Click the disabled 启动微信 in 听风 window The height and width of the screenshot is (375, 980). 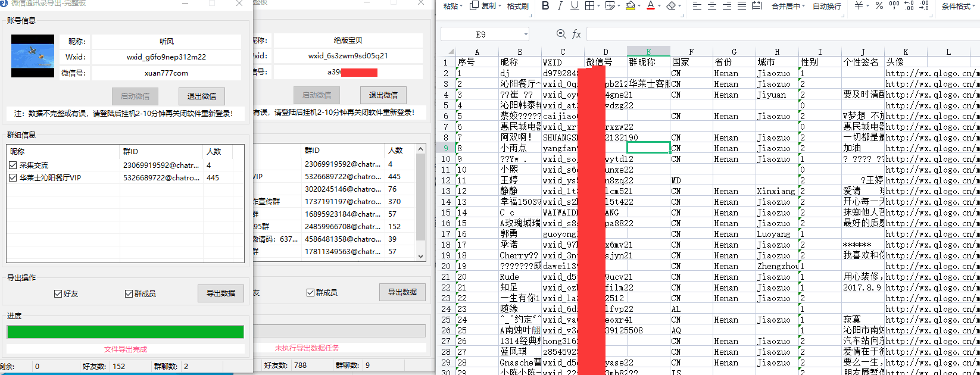pos(135,96)
